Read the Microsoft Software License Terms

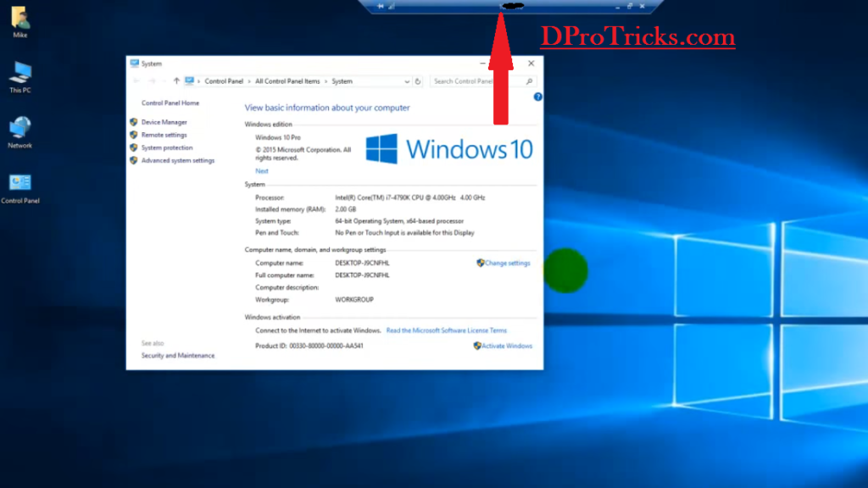446,330
